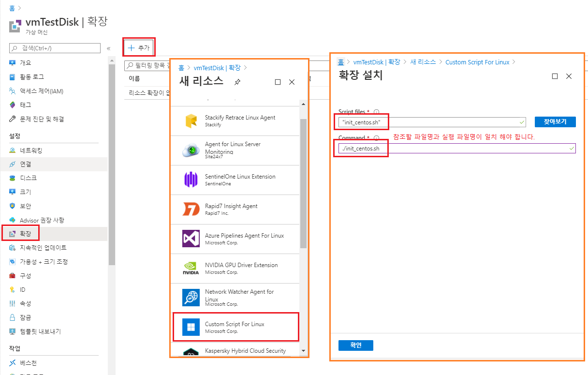Select Stackify Retrace Linux Agent icon
This screenshot has width=588, height=375.
pyautogui.click(x=191, y=121)
